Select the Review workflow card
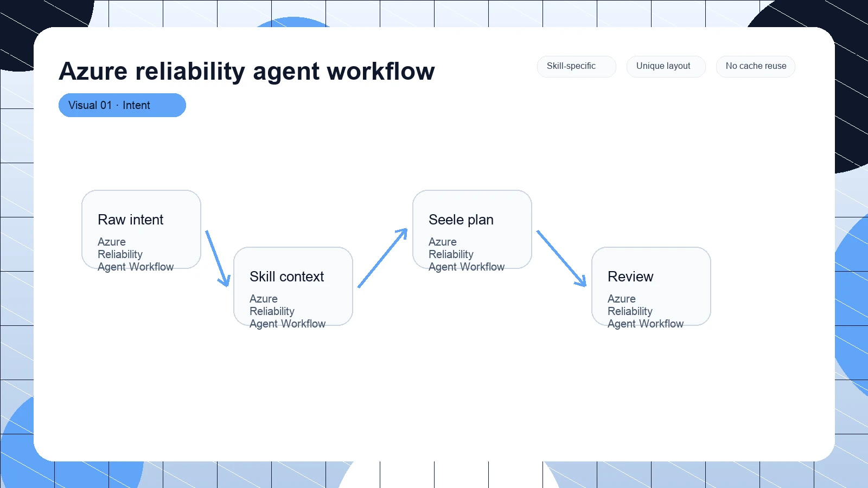This screenshot has height=488, width=868. click(651, 286)
